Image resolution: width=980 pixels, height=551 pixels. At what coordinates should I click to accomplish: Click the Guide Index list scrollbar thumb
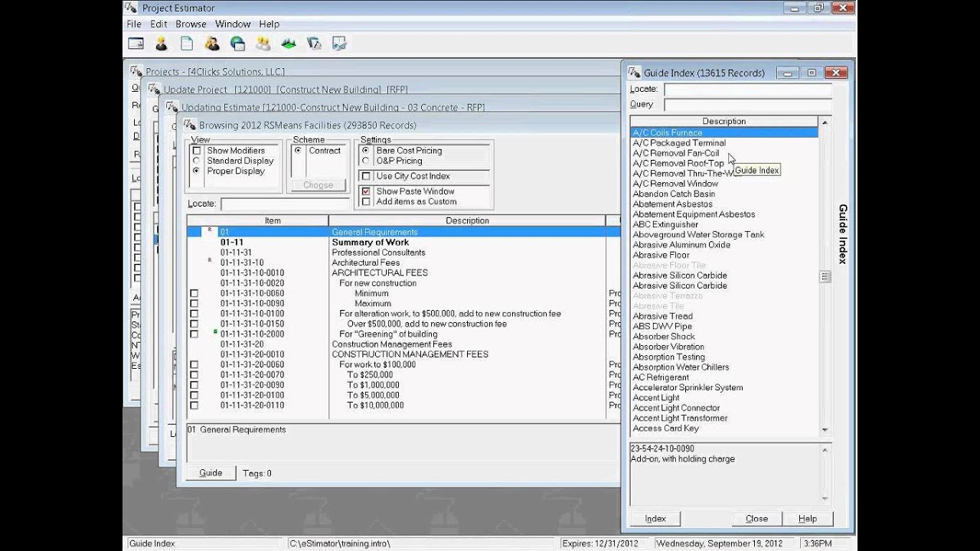825,277
